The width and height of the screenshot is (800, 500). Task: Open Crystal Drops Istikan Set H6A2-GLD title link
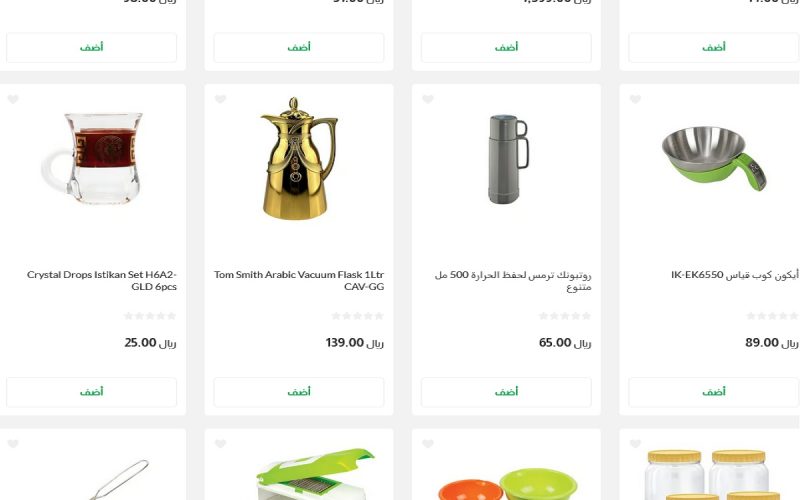(102, 280)
